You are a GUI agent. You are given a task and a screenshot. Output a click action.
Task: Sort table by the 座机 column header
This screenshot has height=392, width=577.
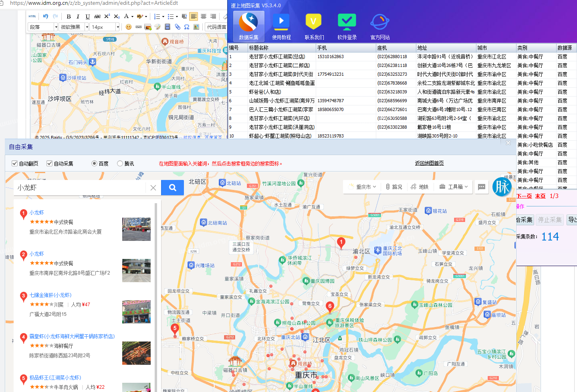click(x=396, y=48)
